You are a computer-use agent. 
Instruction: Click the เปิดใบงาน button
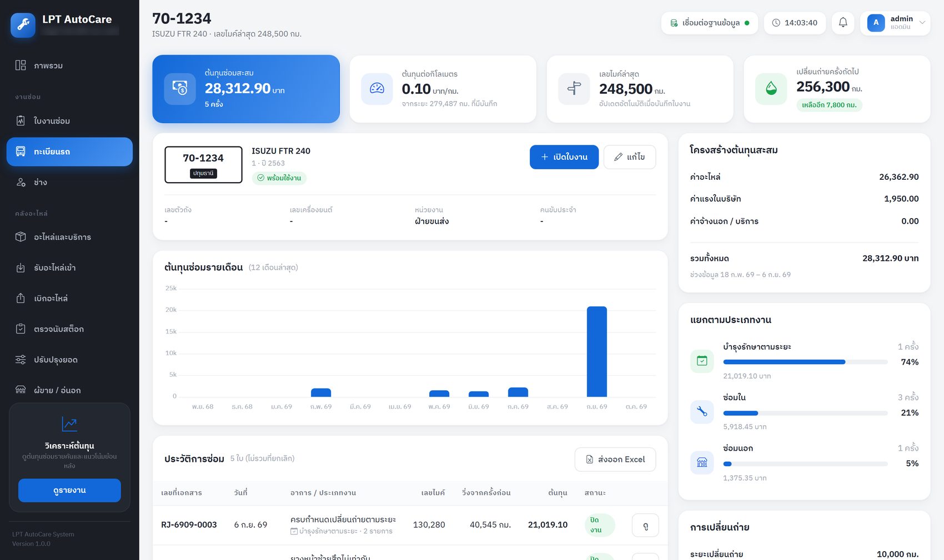click(x=564, y=157)
